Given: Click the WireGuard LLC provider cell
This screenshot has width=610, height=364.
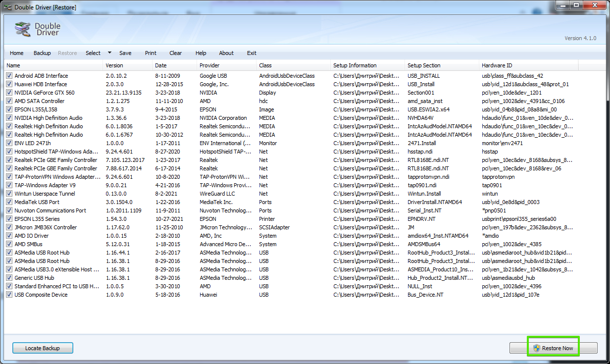Looking at the screenshot, I should (217, 194).
